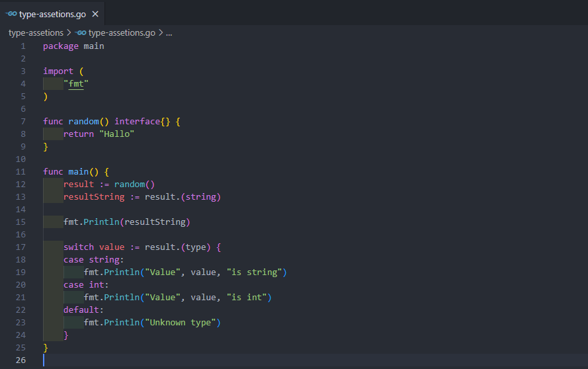Click "(type)" on line 17
Image resolution: width=588 pixels, height=369 pixels.
click(x=196, y=247)
